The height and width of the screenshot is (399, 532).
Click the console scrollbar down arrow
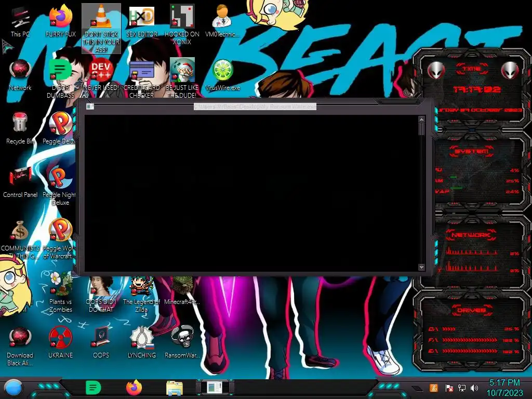pyautogui.click(x=421, y=268)
